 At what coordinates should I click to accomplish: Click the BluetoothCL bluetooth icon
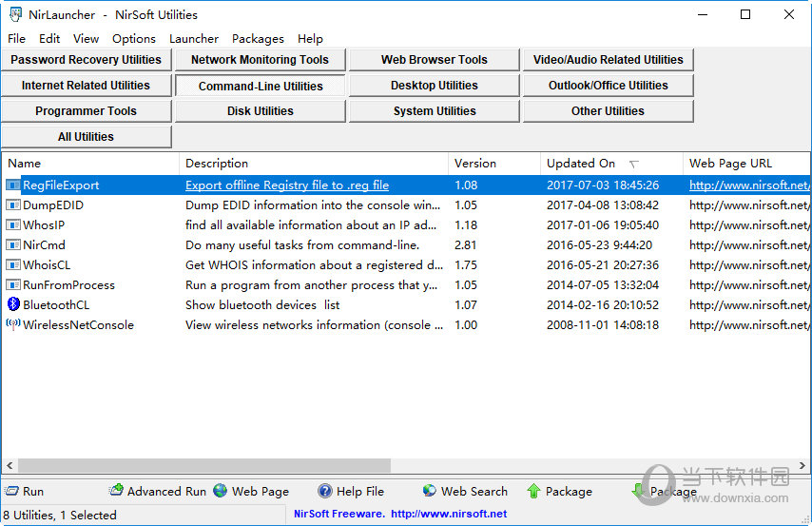[13, 304]
